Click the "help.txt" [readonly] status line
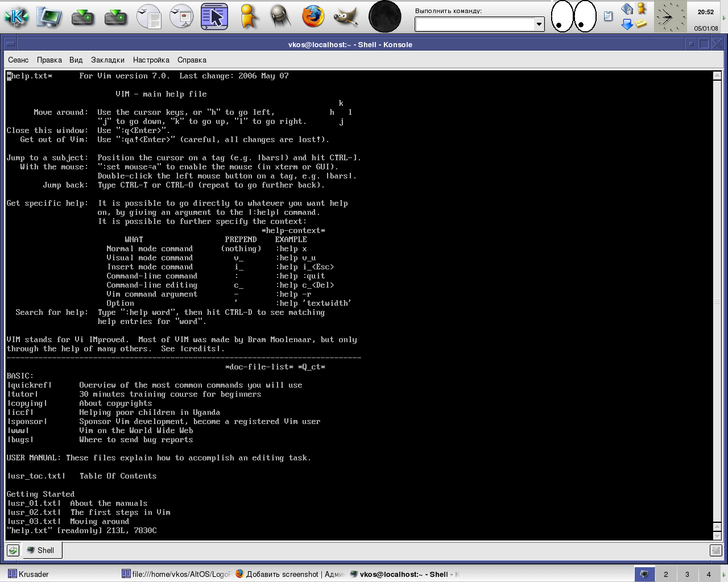 tap(82, 531)
